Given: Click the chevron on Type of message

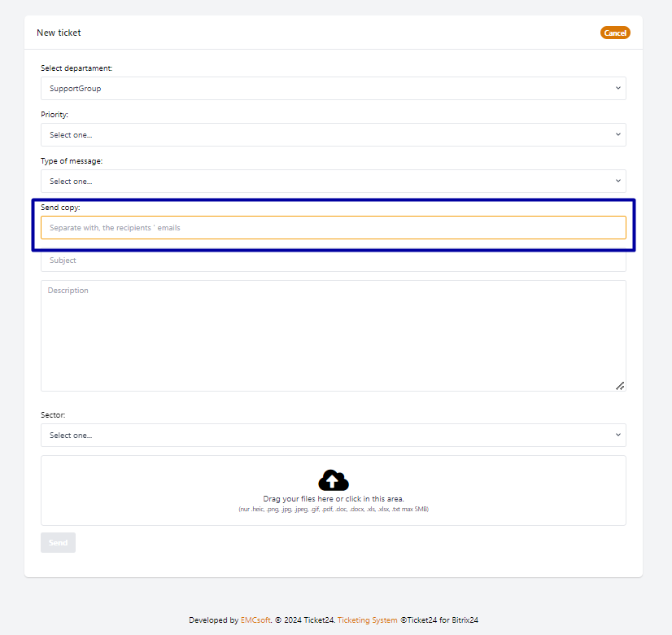Looking at the screenshot, I should click(617, 181).
